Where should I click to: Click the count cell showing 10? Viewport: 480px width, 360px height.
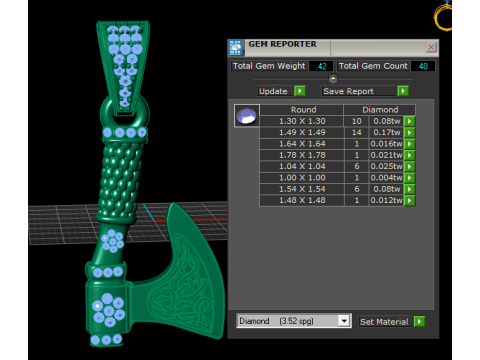tap(357, 121)
